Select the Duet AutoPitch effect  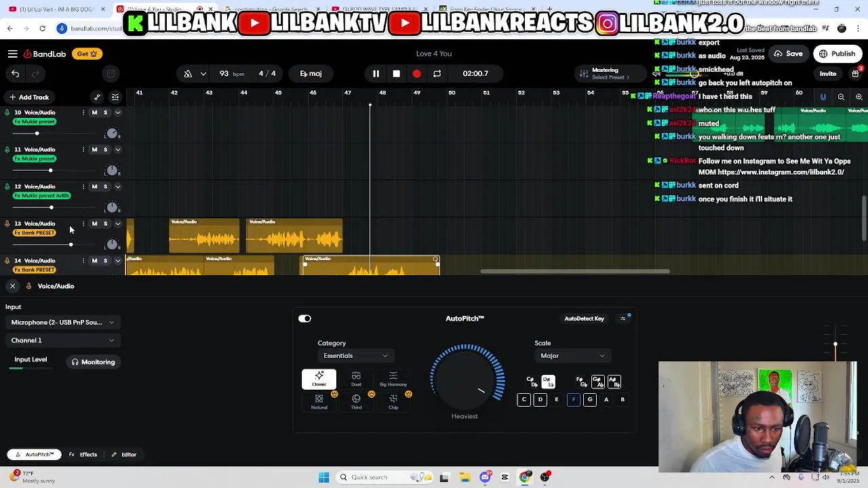356,380
